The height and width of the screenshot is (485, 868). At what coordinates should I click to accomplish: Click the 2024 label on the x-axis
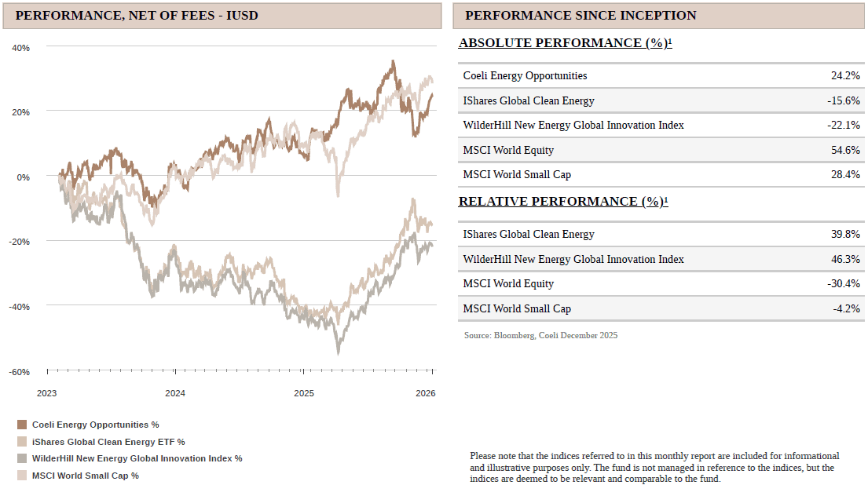click(x=175, y=393)
